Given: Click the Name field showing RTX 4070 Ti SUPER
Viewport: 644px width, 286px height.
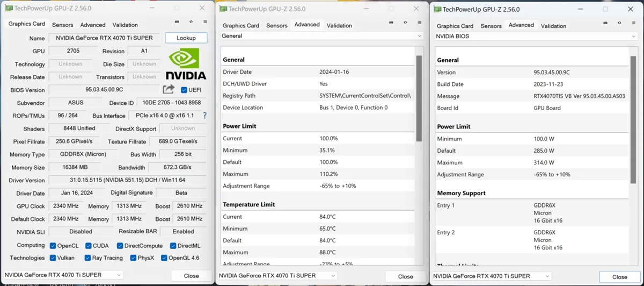Looking at the screenshot, I should coord(104,38).
